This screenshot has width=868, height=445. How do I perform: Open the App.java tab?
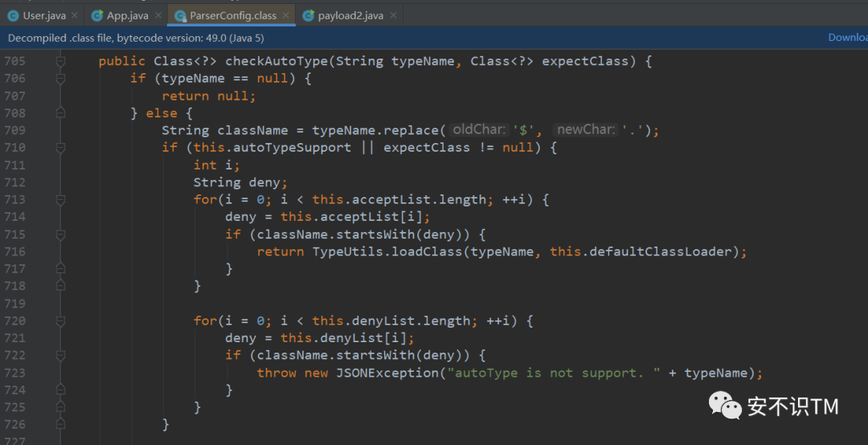pyautogui.click(x=127, y=15)
